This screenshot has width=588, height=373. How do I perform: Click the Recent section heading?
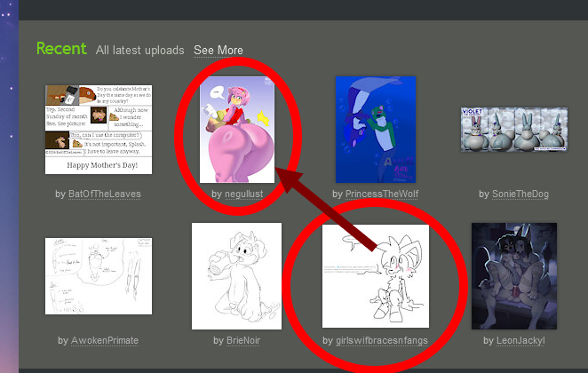(61, 49)
